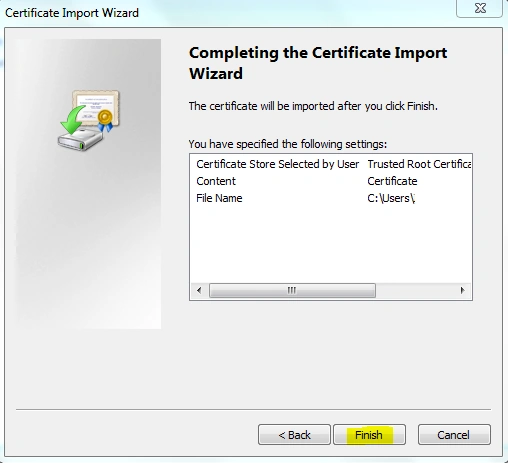Click the 'Trusted Root Certifica' value
Screen dimensions: 508x463
(x=419, y=164)
